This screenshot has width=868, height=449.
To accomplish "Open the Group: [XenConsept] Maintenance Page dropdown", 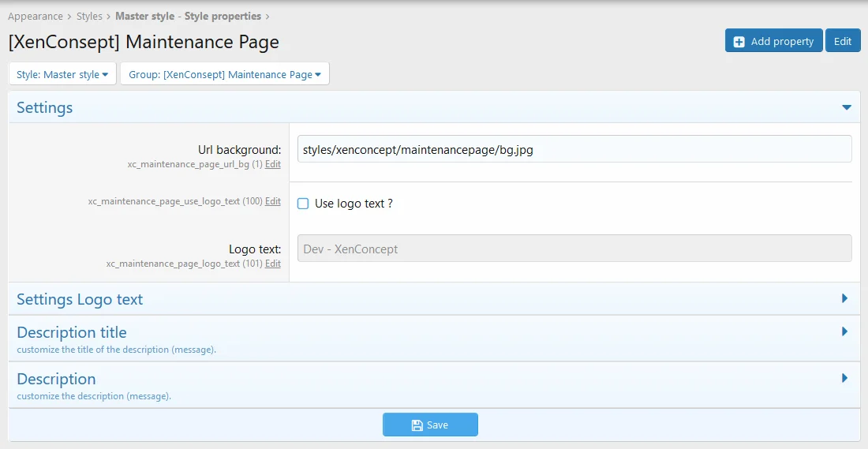I will (225, 75).
